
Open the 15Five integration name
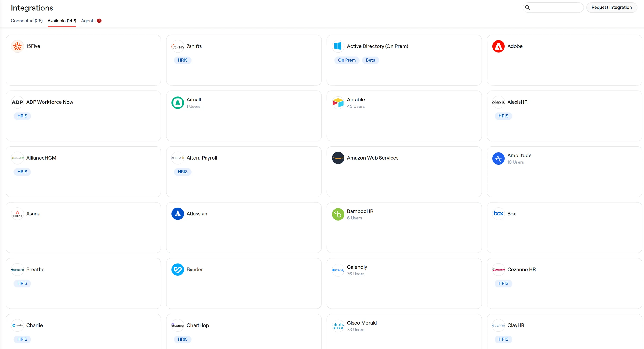[33, 46]
